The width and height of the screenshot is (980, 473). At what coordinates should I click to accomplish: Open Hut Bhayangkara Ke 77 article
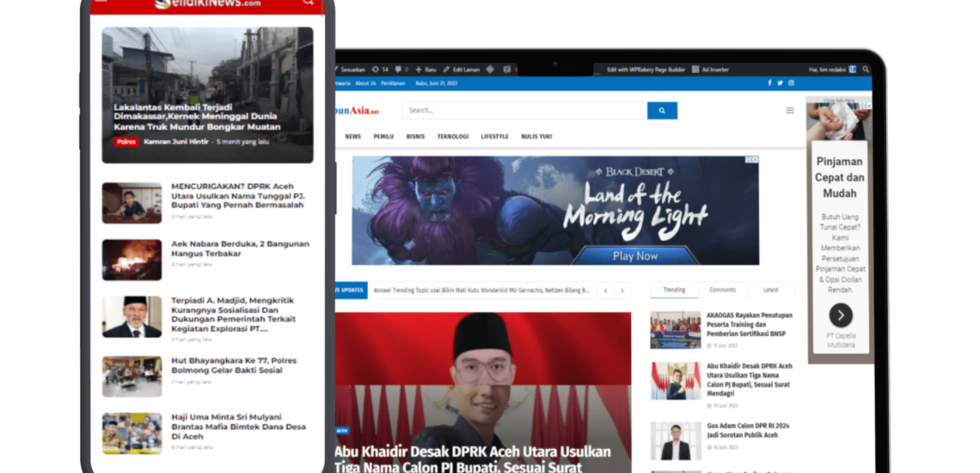click(234, 365)
